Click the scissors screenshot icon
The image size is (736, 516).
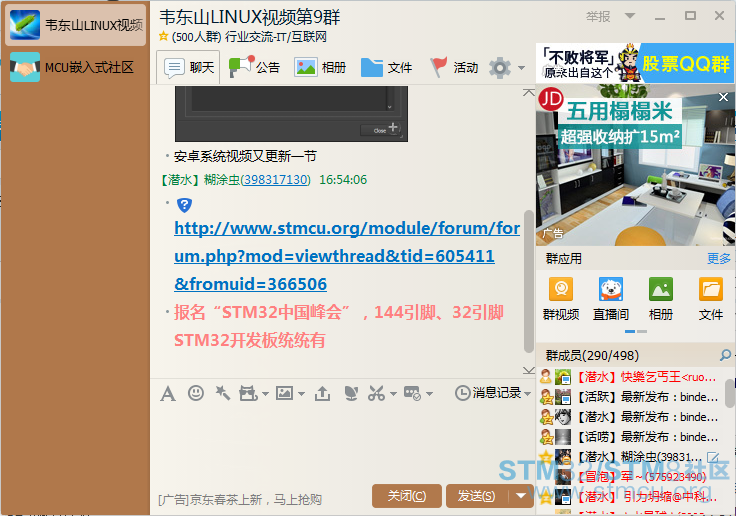click(376, 393)
